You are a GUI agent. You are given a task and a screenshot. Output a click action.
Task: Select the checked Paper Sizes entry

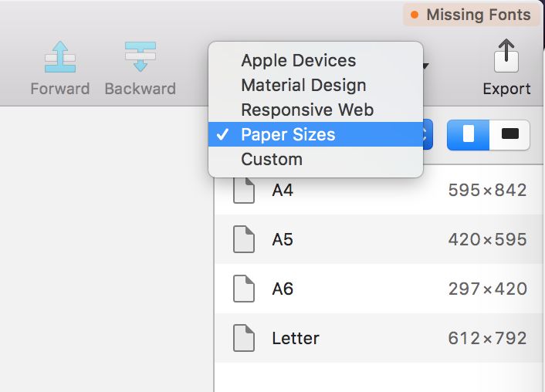point(288,134)
